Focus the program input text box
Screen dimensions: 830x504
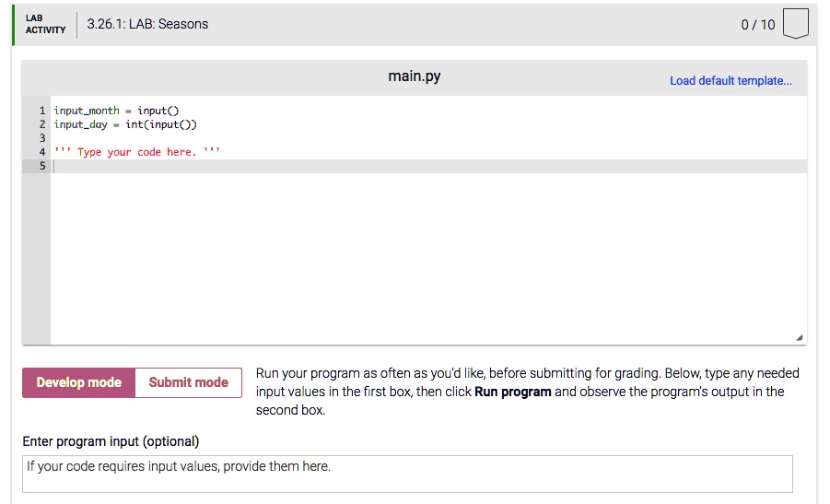click(406, 474)
